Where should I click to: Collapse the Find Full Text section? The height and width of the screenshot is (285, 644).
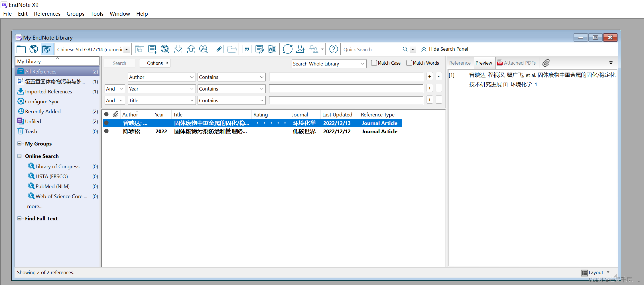(19, 218)
